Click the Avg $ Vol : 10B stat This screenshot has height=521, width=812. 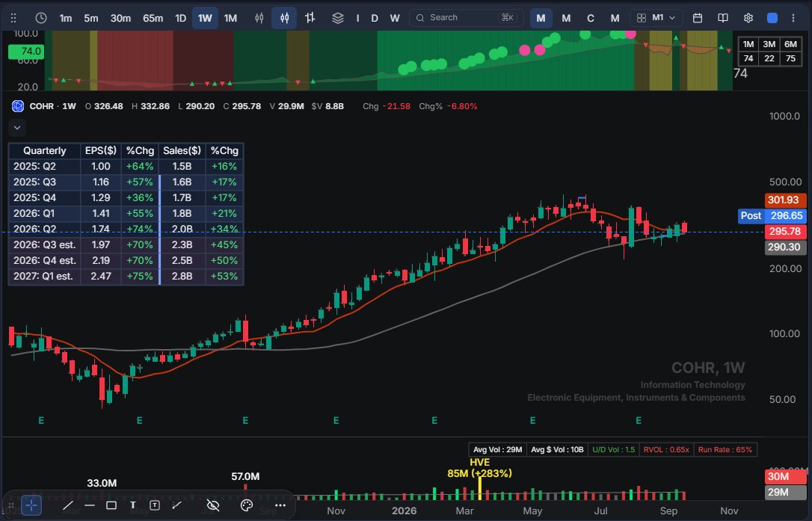point(557,449)
